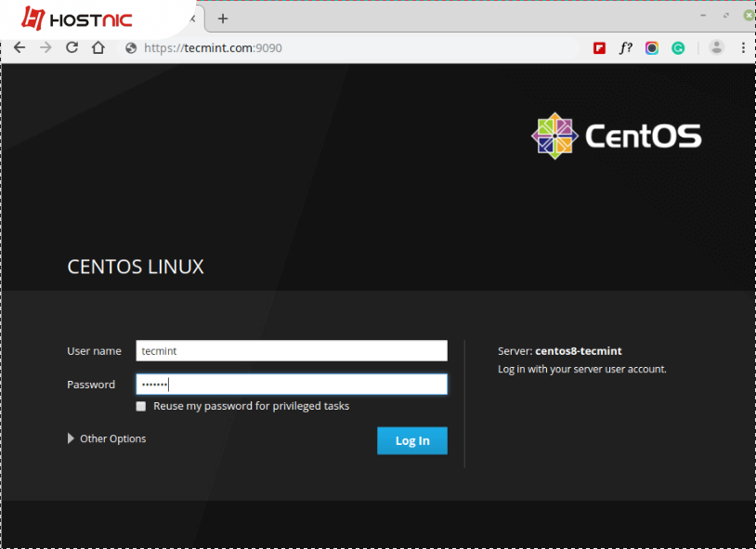756x549 pixels.
Task: Click the CentOS logo
Action: [616, 137]
